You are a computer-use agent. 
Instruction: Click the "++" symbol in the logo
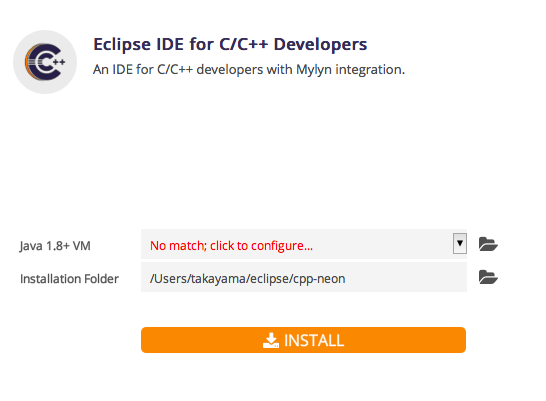coord(58,62)
